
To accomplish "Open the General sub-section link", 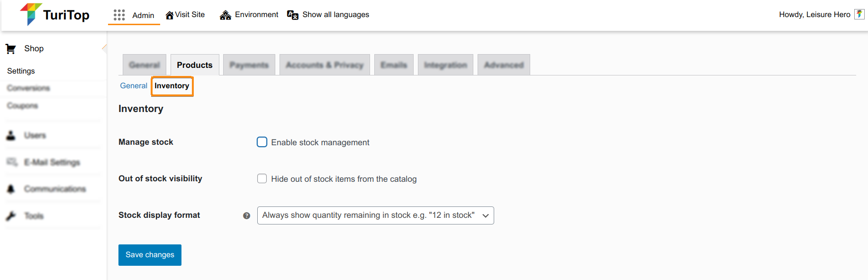I will click(134, 86).
